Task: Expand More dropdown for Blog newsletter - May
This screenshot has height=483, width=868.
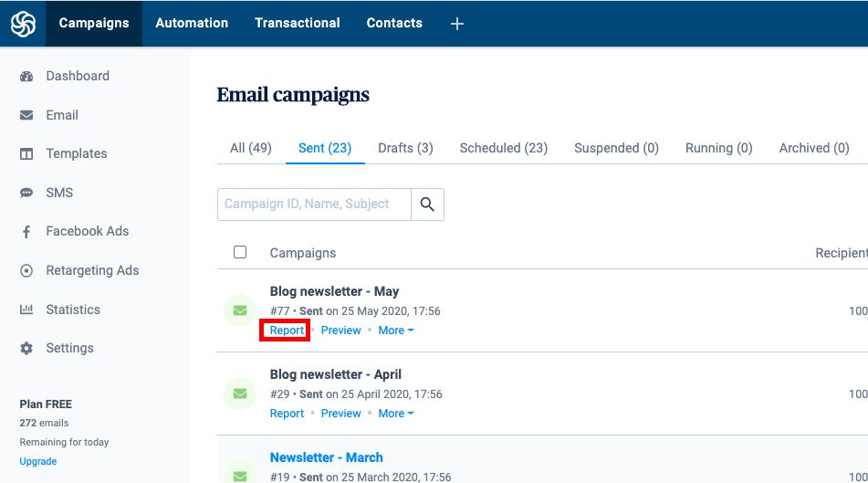Action: click(396, 331)
